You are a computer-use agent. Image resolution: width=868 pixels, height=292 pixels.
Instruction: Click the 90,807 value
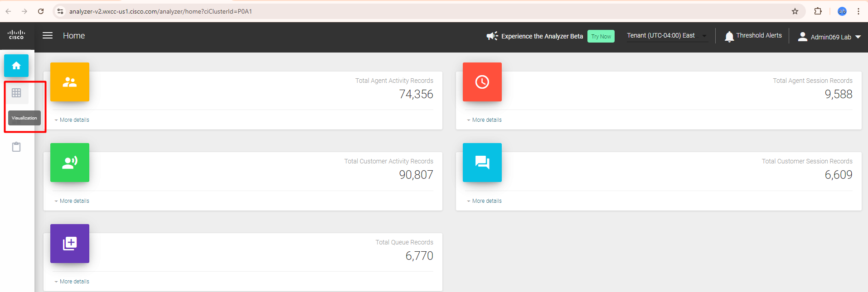416,175
